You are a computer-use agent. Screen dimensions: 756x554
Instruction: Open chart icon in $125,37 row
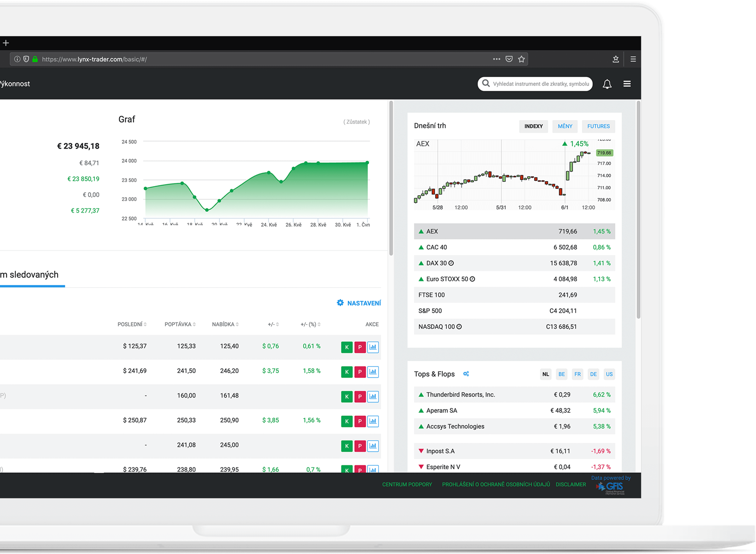pyautogui.click(x=373, y=347)
